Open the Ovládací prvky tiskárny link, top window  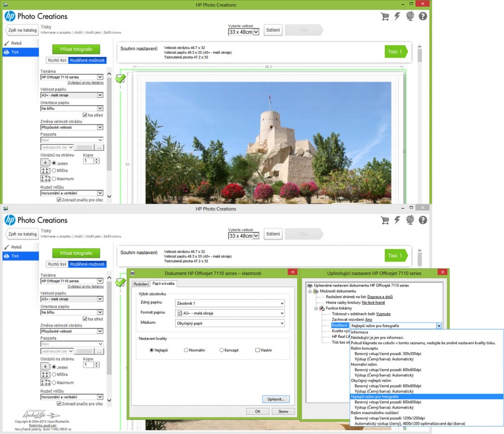[x=85, y=83]
